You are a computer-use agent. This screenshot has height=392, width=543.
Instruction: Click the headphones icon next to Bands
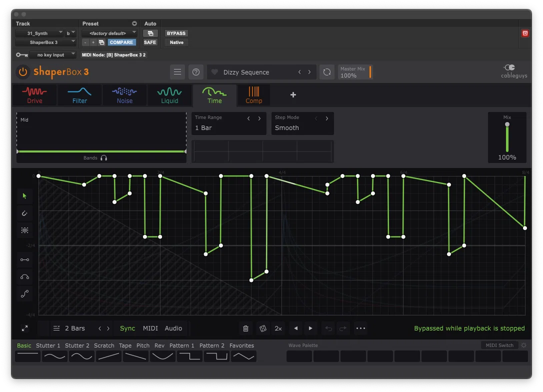point(104,158)
